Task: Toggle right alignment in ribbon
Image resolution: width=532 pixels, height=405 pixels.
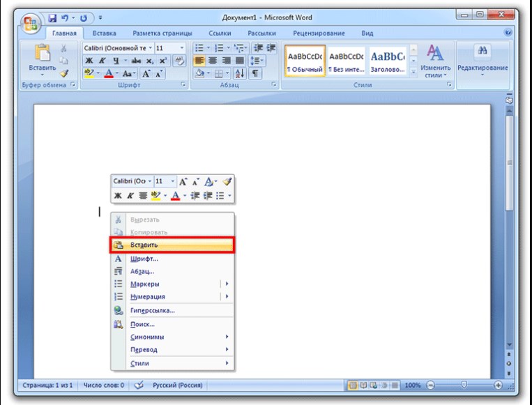Action: point(227,61)
